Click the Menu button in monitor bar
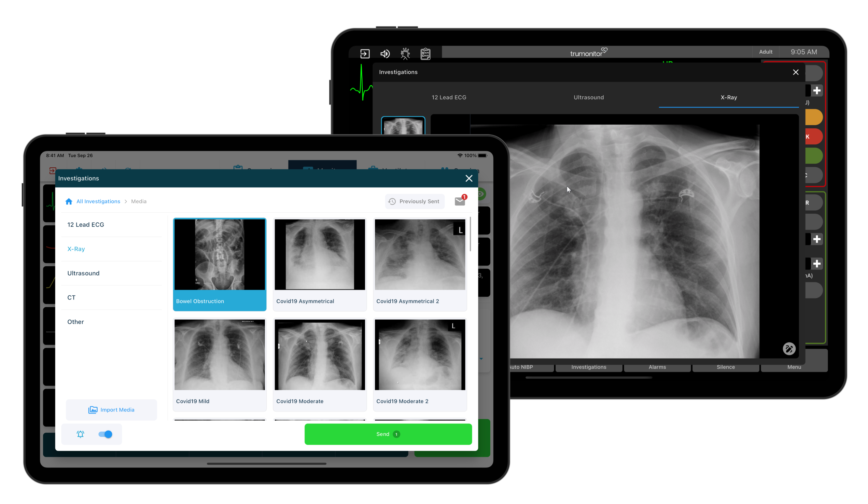 794,367
